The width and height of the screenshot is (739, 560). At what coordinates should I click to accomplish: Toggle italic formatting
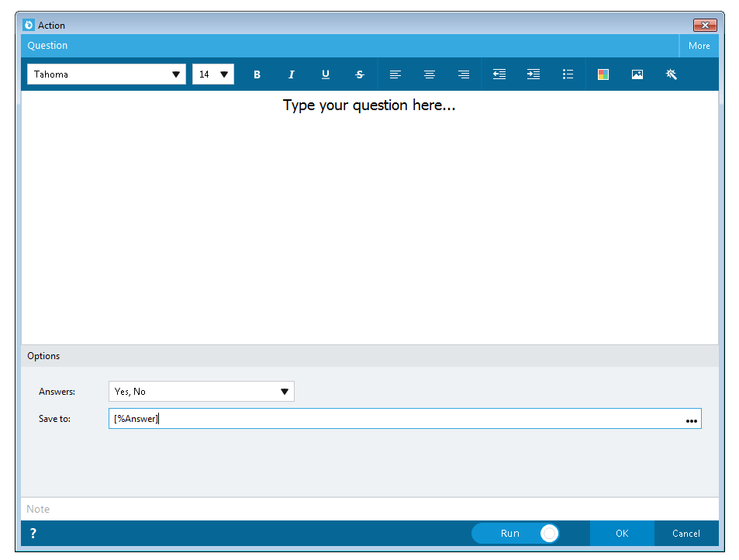[292, 74]
